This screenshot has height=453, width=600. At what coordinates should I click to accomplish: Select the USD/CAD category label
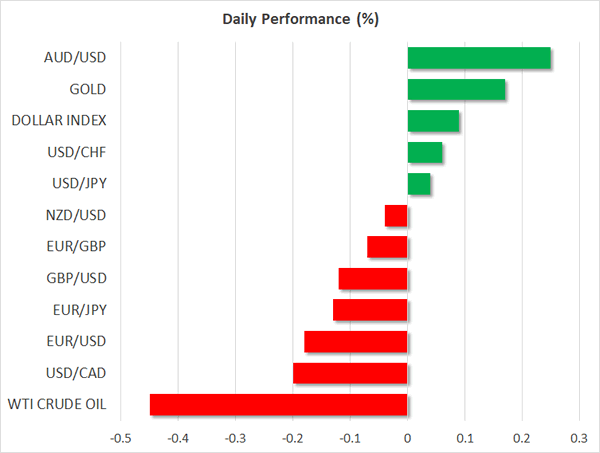[x=77, y=373]
